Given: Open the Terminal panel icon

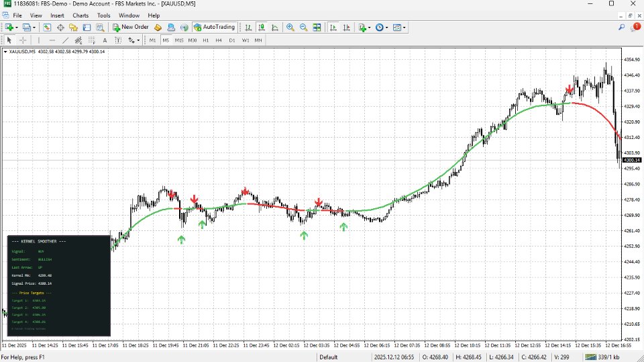Looking at the screenshot, I should pyautogui.click(x=87, y=27).
